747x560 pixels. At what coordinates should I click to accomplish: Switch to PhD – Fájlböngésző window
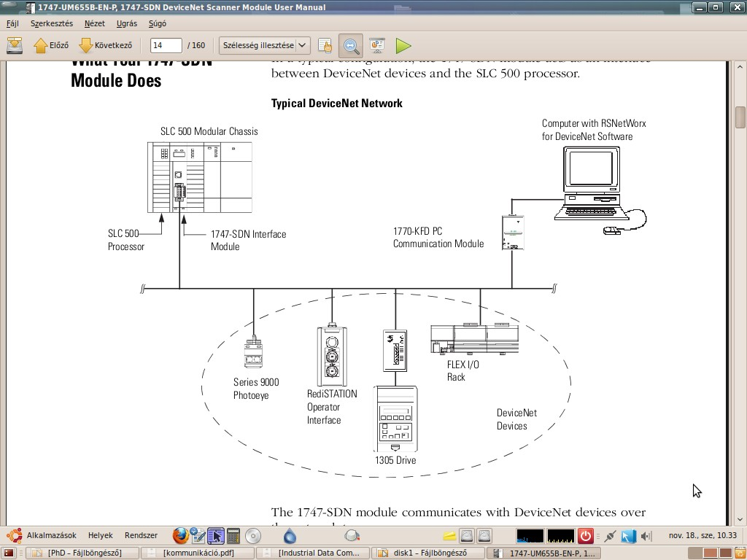82,553
